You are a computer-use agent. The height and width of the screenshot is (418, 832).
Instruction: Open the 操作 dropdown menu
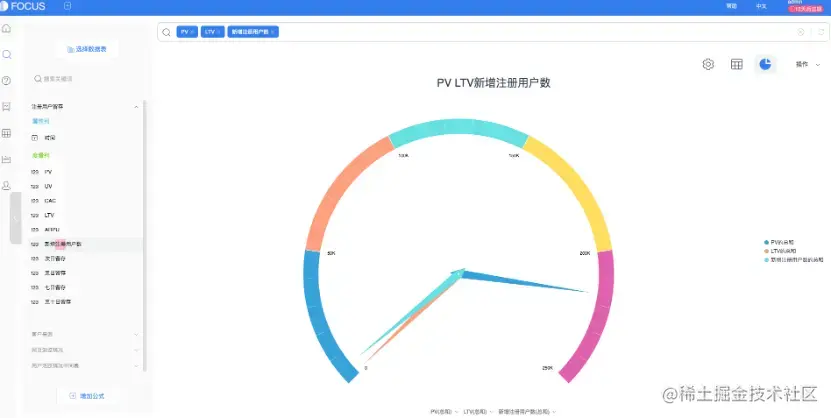pyautogui.click(x=808, y=64)
